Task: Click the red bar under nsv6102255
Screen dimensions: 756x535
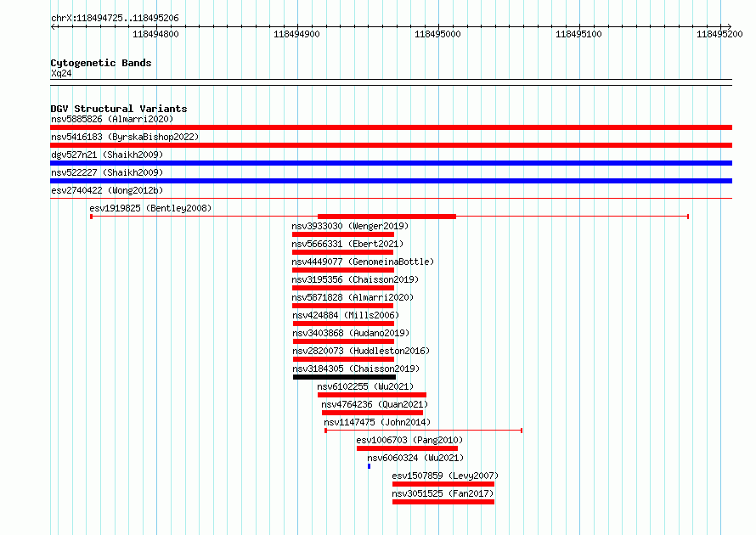Action: (x=372, y=395)
